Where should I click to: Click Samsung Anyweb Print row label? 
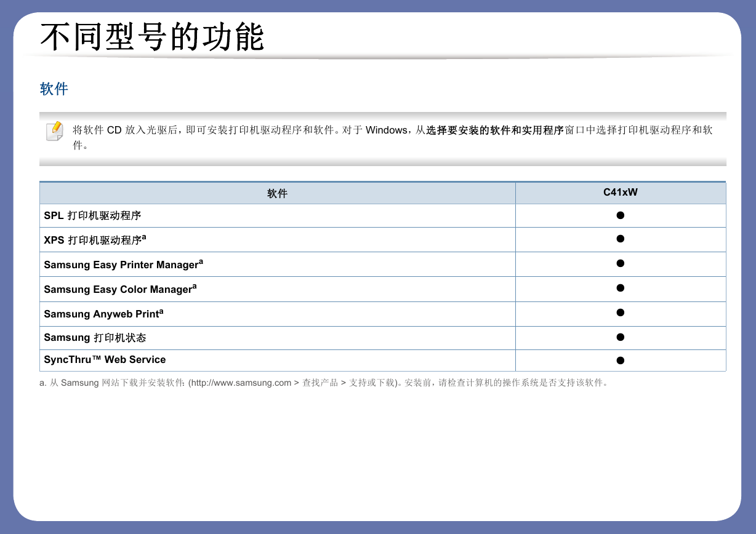tap(103, 314)
